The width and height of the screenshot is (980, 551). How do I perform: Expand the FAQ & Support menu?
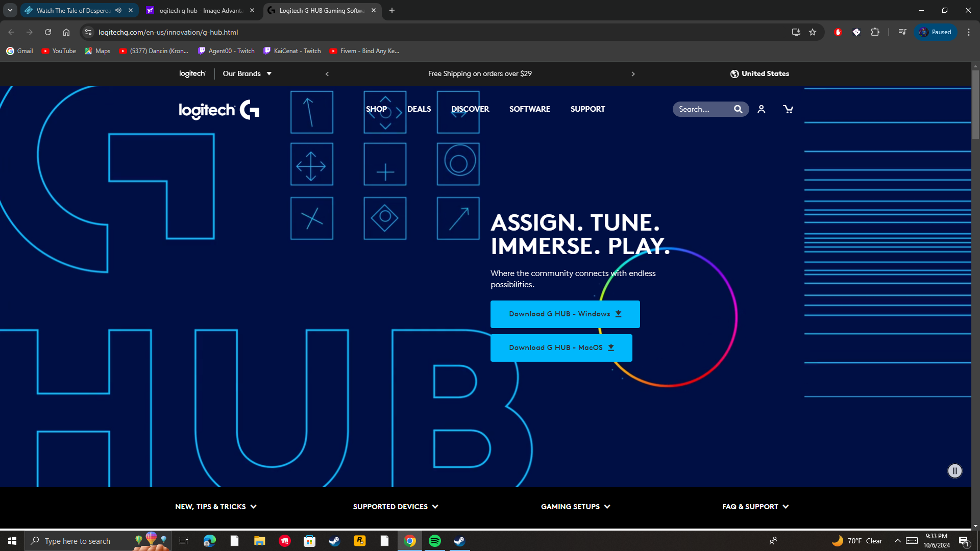click(x=755, y=507)
